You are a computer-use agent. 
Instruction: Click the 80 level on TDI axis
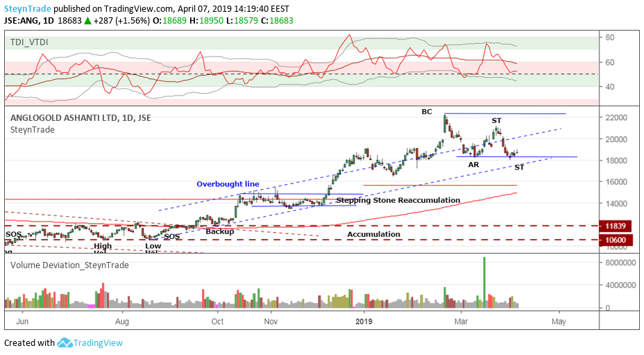[x=609, y=38]
